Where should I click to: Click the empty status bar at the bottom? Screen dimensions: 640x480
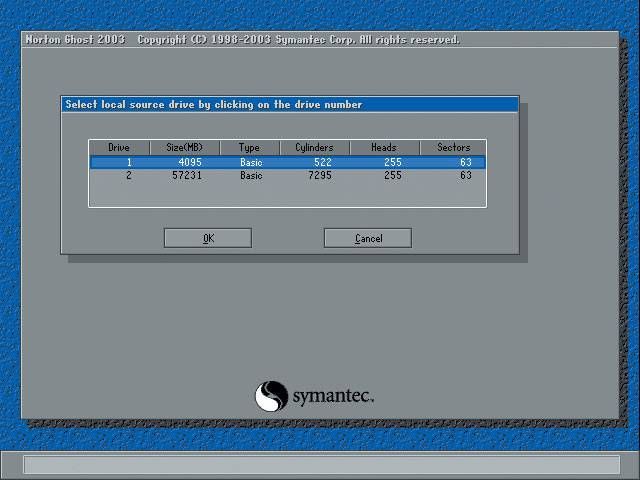pyautogui.click(x=320, y=465)
